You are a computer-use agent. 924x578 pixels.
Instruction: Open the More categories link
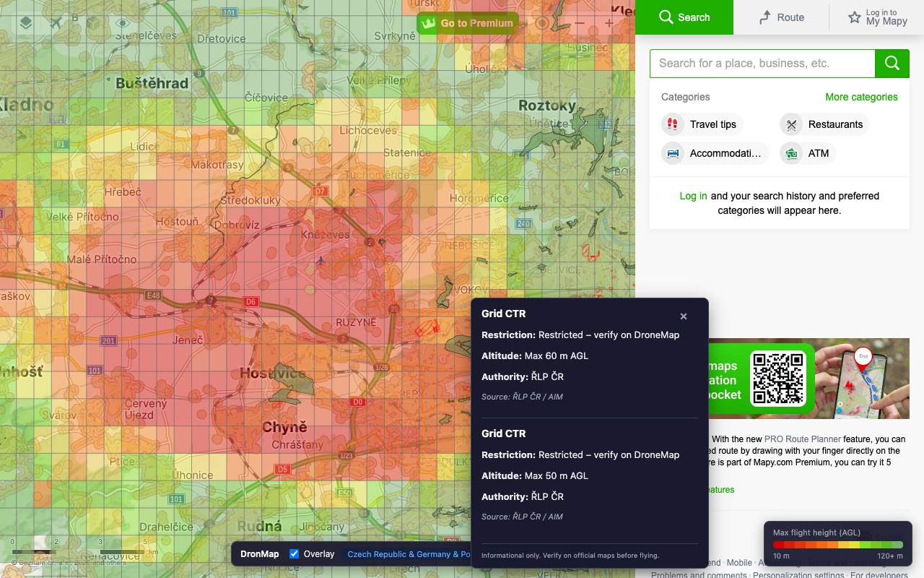click(861, 97)
